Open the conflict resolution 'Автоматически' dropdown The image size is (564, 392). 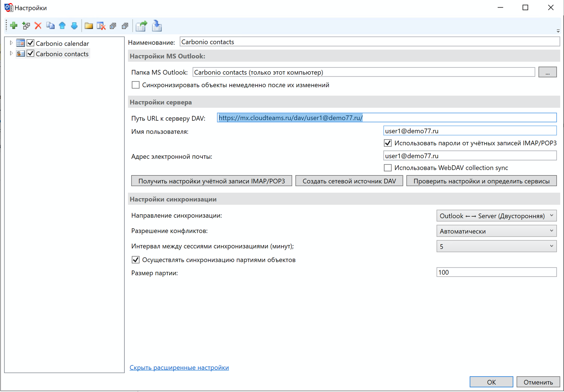pos(496,231)
